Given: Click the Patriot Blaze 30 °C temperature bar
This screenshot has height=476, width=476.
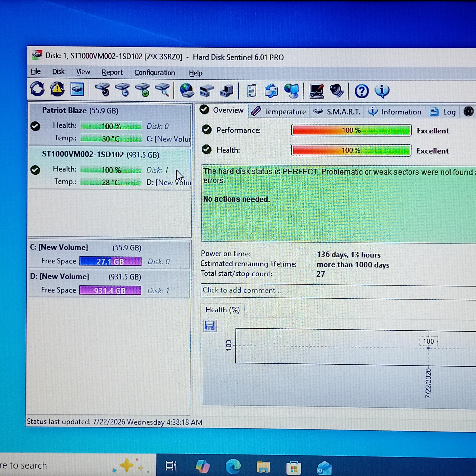Looking at the screenshot, I should click(111, 139).
